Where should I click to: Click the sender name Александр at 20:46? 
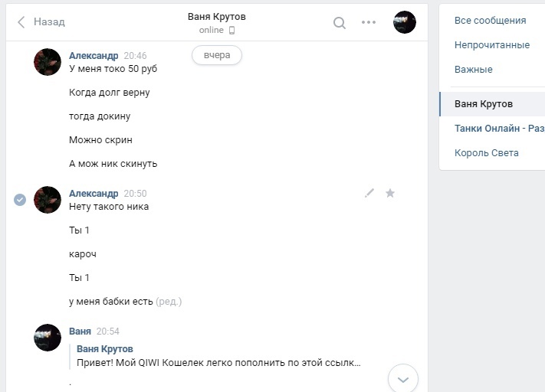[x=94, y=56]
